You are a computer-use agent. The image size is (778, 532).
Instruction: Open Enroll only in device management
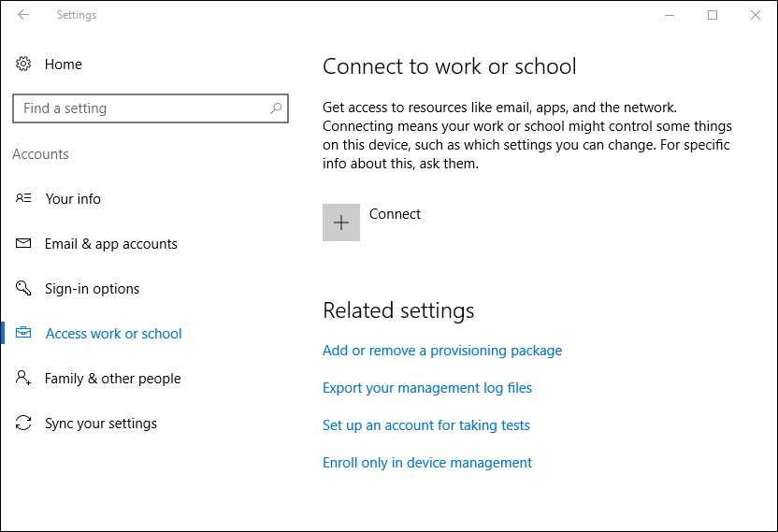(427, 463)
